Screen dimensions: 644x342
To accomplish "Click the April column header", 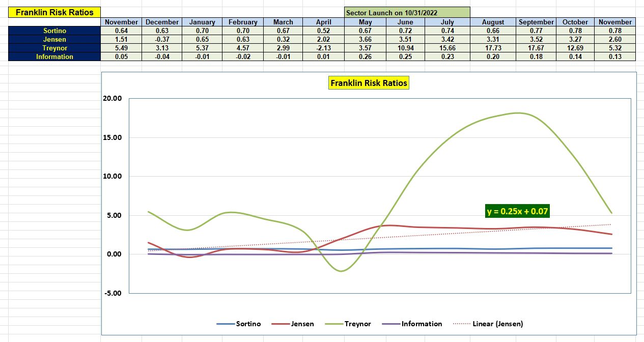I will point(323,22).
